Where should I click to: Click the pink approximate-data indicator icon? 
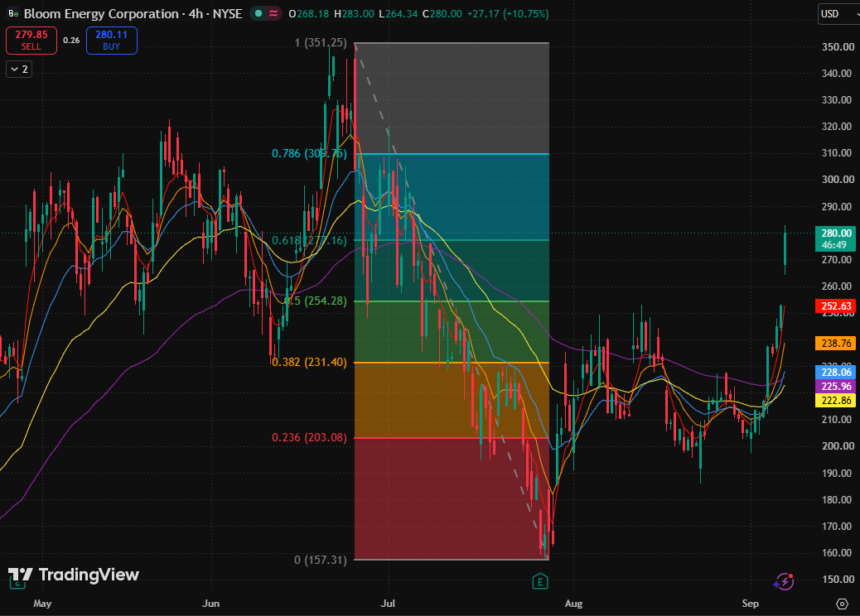(273, 14)
